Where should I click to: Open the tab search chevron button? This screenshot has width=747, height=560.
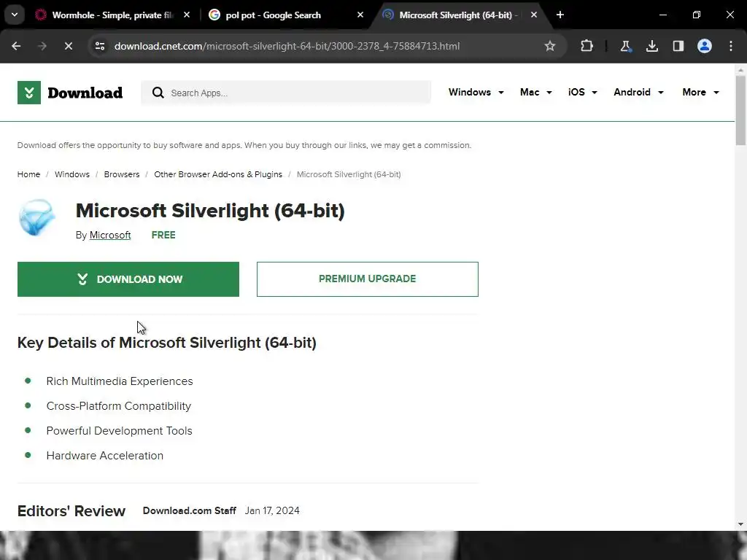15,15
